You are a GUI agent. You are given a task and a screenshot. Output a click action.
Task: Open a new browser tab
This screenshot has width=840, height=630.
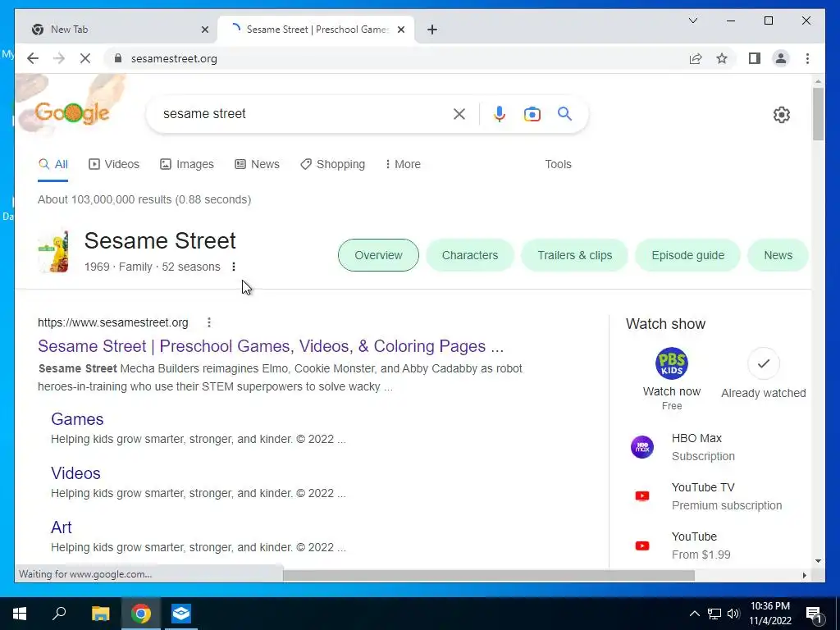click(x=432, y=30)
